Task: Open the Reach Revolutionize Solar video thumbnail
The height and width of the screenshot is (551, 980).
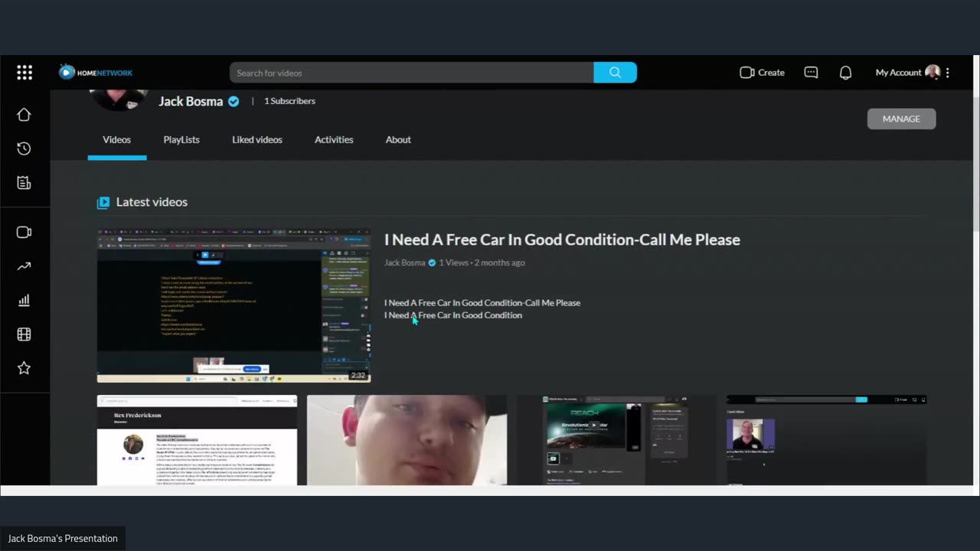Action: (616, 440)
